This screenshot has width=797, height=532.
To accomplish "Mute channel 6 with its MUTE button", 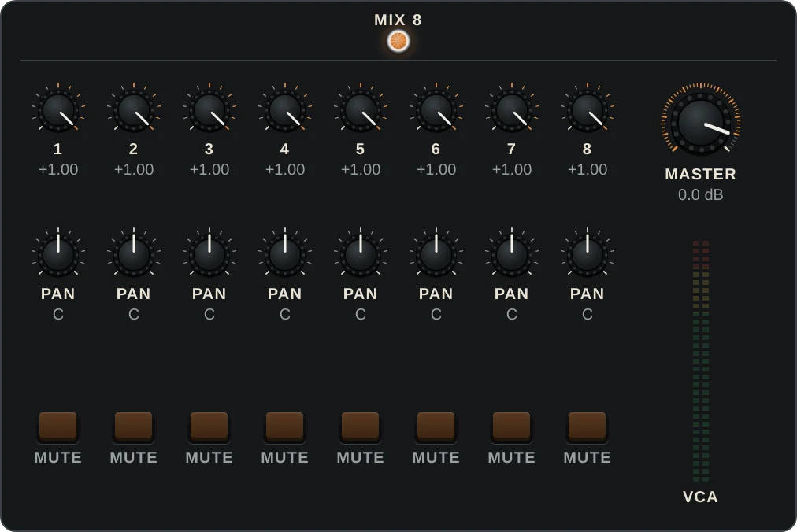I will tap(436, 427).
